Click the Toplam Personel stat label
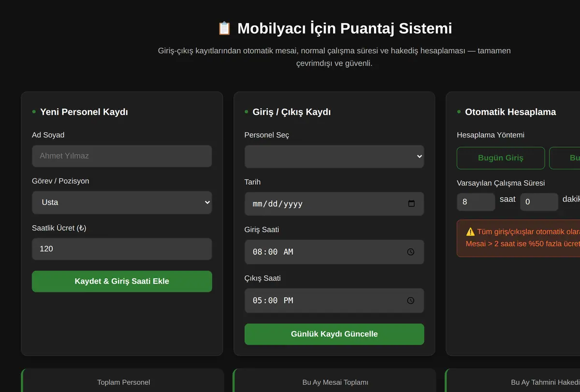This screenshot has width=580, height=392. coord(124,382)
